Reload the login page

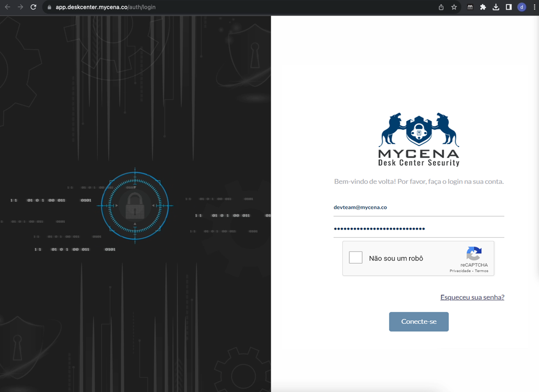(x=33, y=7)
